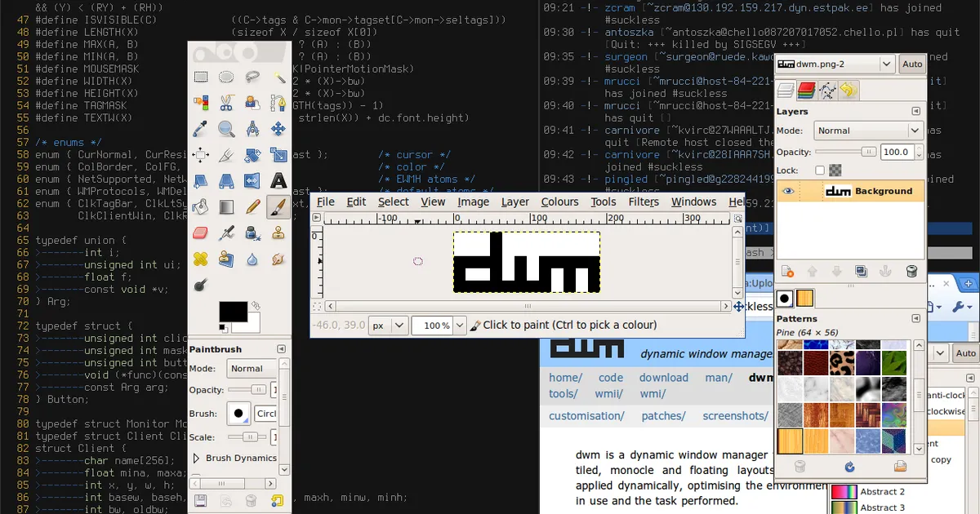Open the File menu in image window
The height and width of the screenshot is (514, 980).
tap(326, 202)
